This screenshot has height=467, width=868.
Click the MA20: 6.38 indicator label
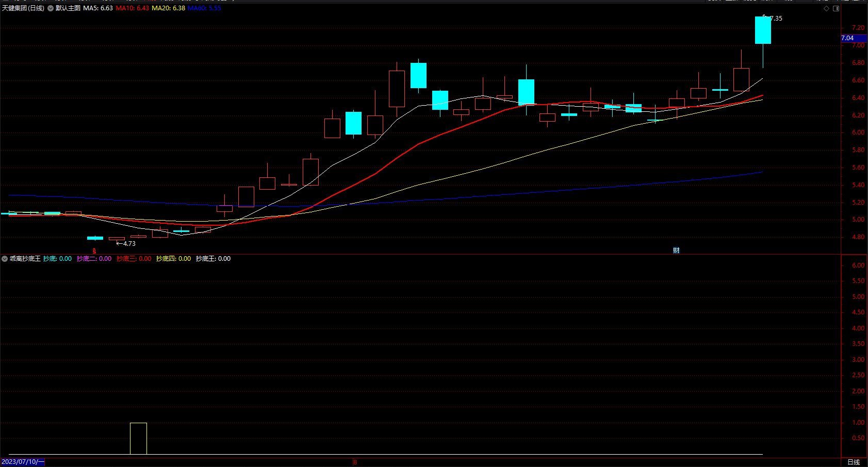[169, 8]
